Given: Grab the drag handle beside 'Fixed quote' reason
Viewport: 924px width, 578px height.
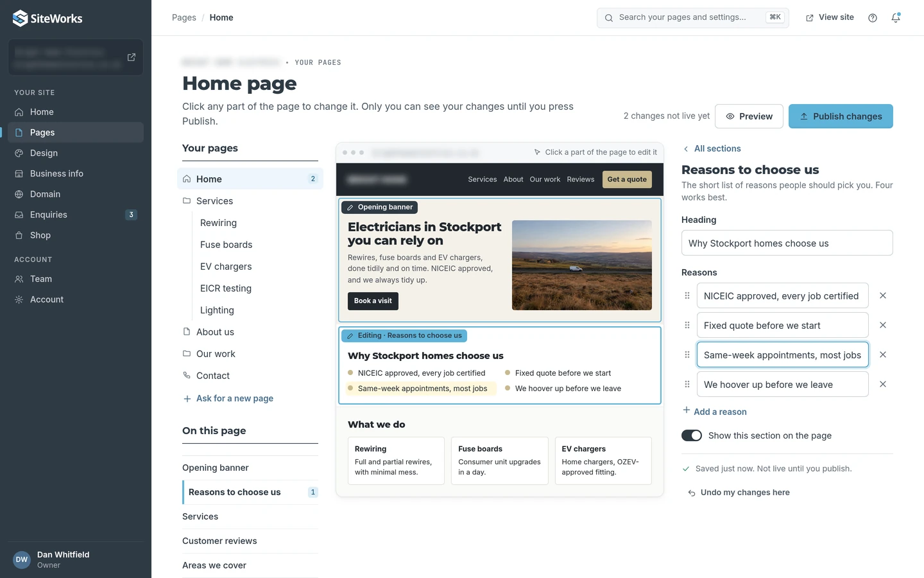Looking at the screenshot, I should click(x=687, y=325).
